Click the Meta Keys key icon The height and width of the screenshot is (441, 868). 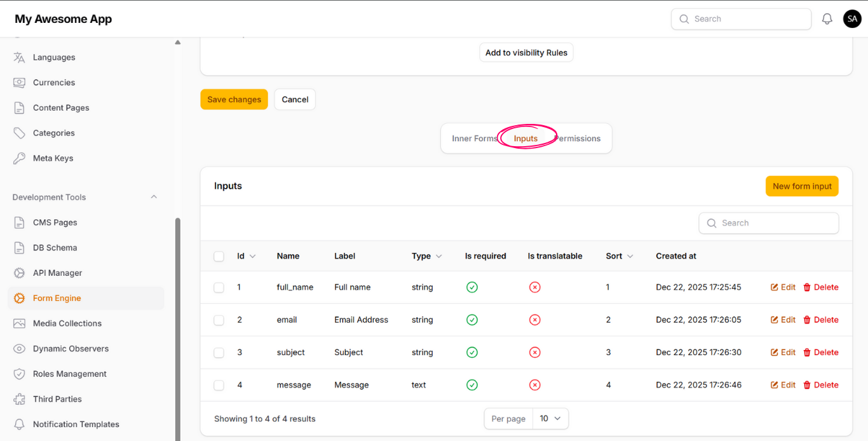(x=20, y=158)
